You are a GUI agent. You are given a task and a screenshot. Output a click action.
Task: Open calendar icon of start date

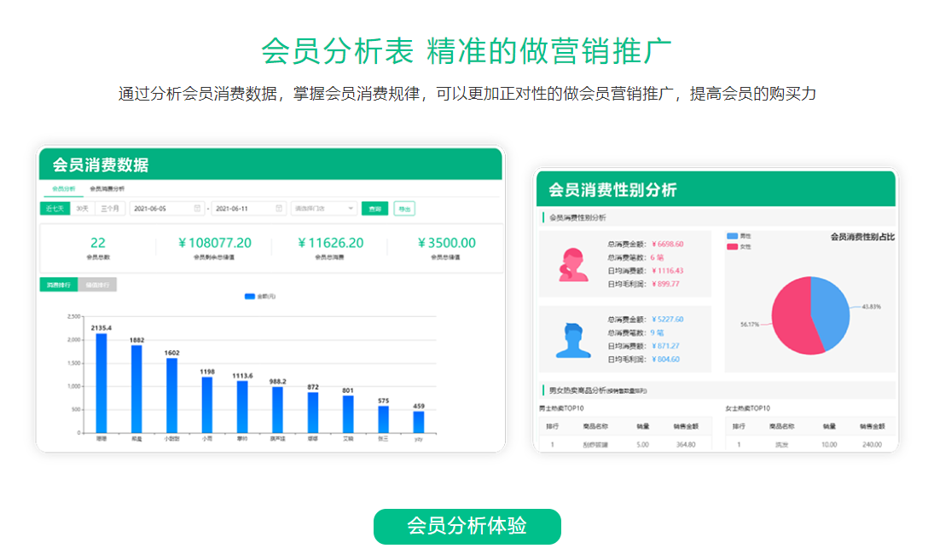click(198, 208)
